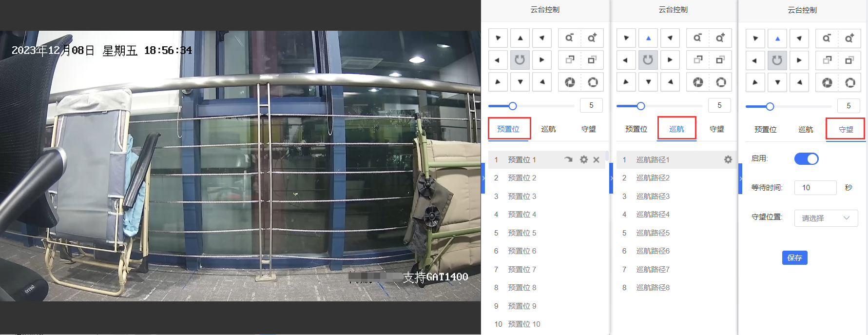This screenshot has width=868, height=335.
Task: Open the gear settings for 巡航路径1
Action: click(x=728, y=159)
